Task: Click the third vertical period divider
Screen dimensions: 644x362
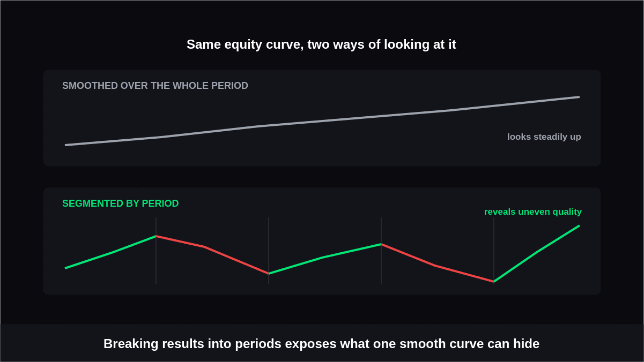Action: pyautogui.click(x=381, y=251)
